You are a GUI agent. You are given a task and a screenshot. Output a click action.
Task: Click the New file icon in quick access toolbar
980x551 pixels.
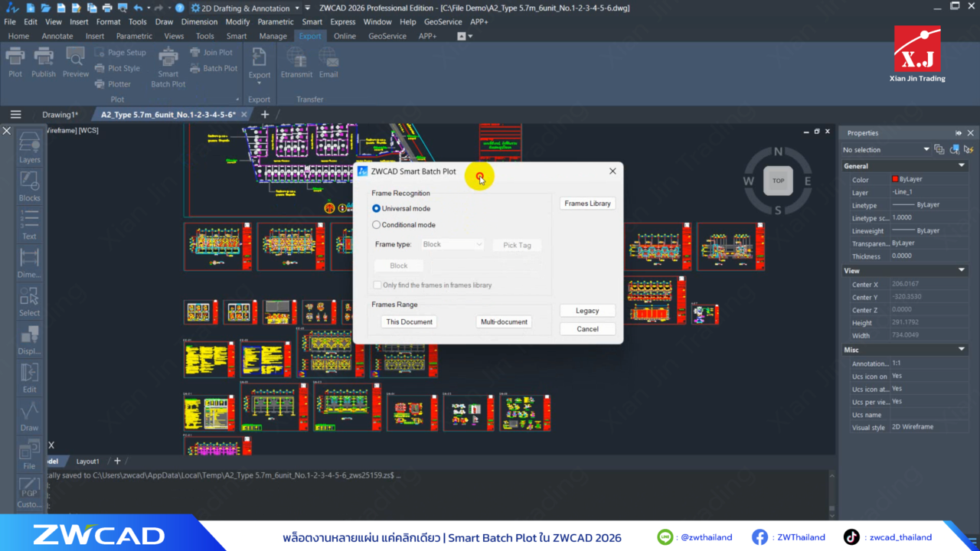30,8
